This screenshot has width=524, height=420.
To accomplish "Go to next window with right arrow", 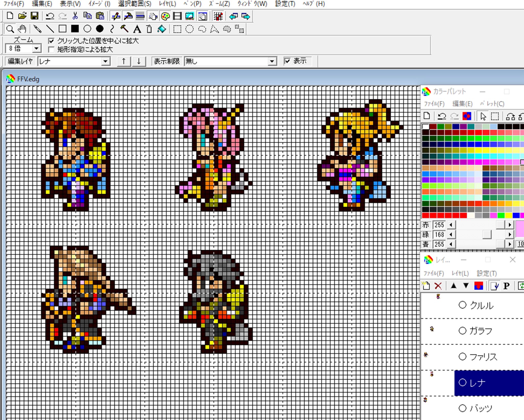I will (x=246, y=16).
